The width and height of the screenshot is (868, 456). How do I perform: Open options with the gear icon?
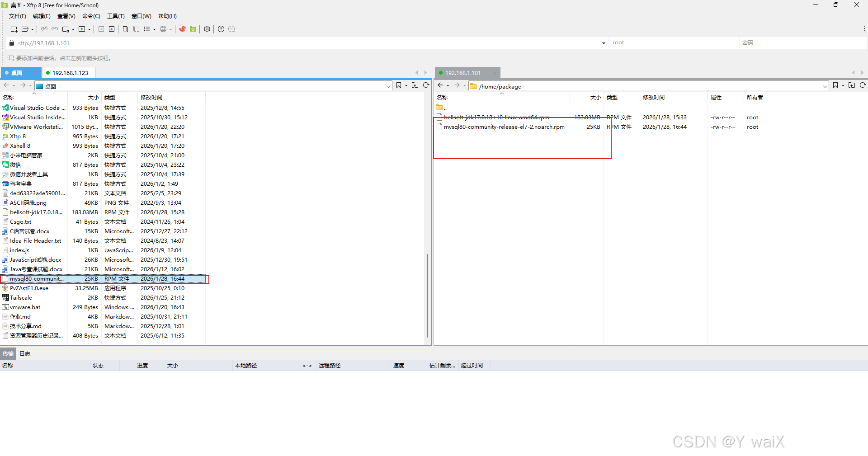coord(207,29)
